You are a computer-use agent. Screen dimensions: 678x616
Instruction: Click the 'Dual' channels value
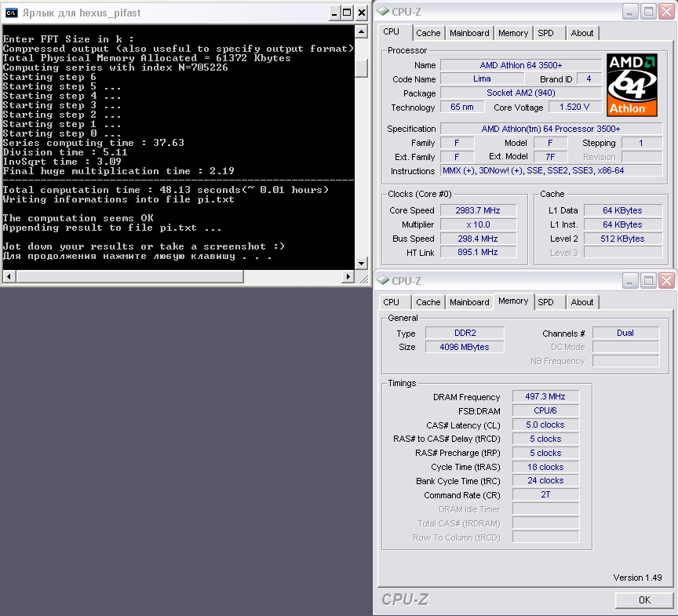point(625,333)
